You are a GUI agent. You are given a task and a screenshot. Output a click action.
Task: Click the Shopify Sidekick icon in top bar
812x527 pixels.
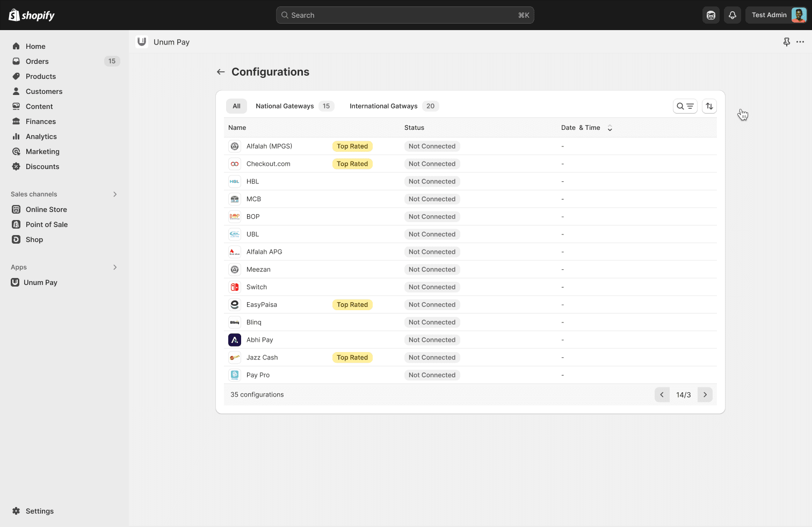pos(711,15)
